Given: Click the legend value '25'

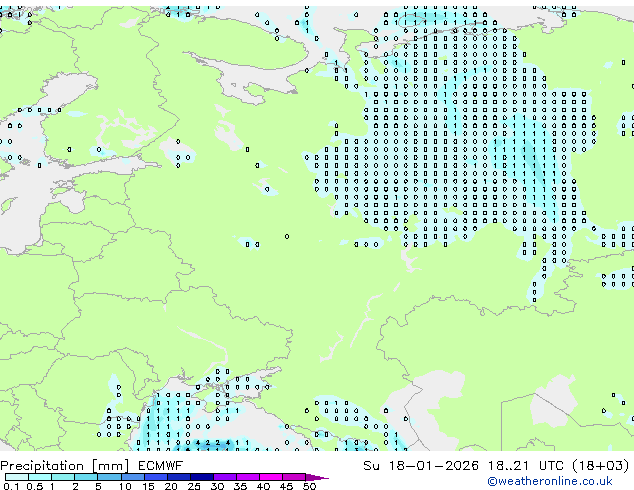Looking at the screenshot, I should 194,486.
